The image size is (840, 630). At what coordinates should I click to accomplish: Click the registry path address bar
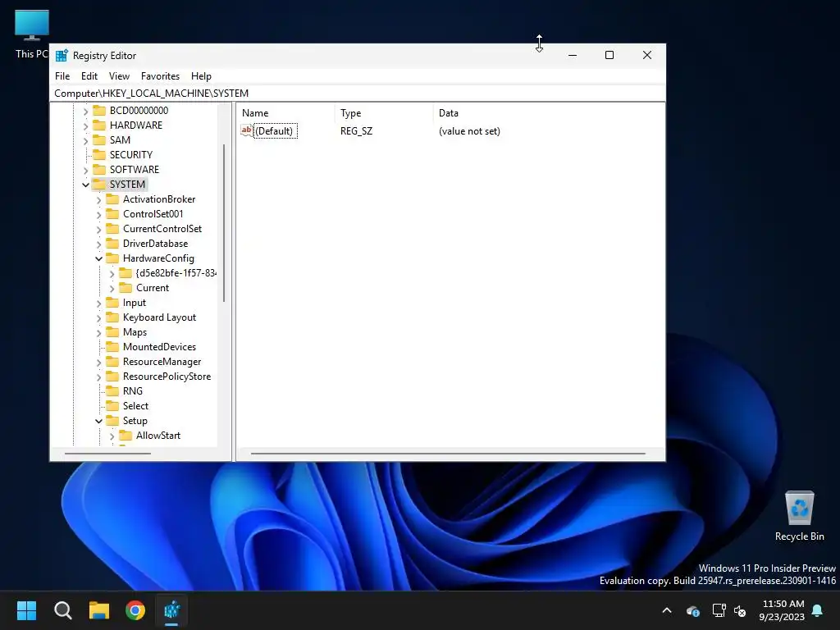coord(358,94)
